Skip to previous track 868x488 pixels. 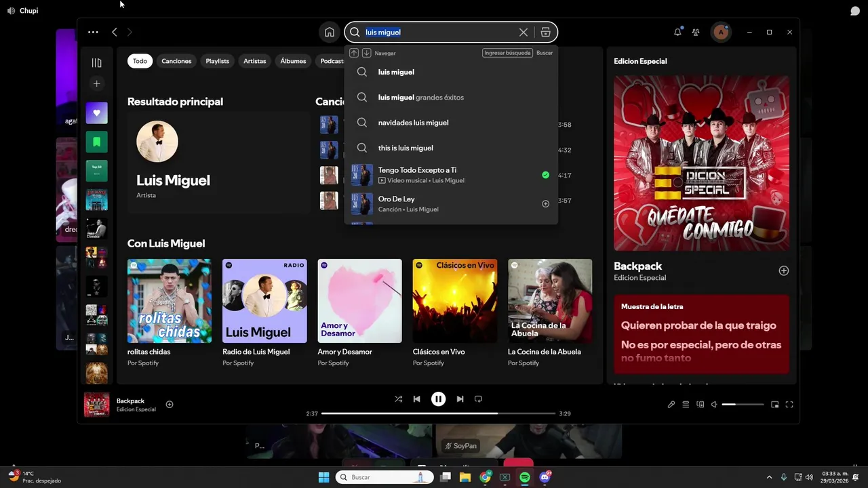416,399
